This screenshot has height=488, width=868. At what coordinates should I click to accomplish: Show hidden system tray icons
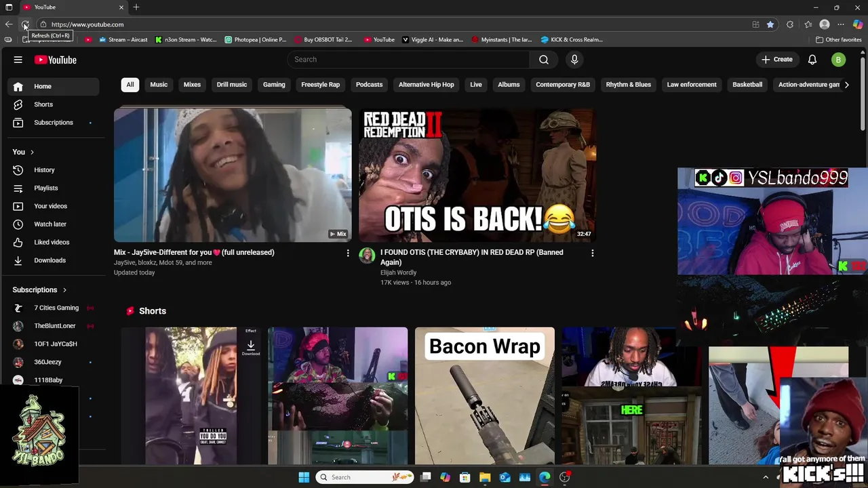[766, 477]
